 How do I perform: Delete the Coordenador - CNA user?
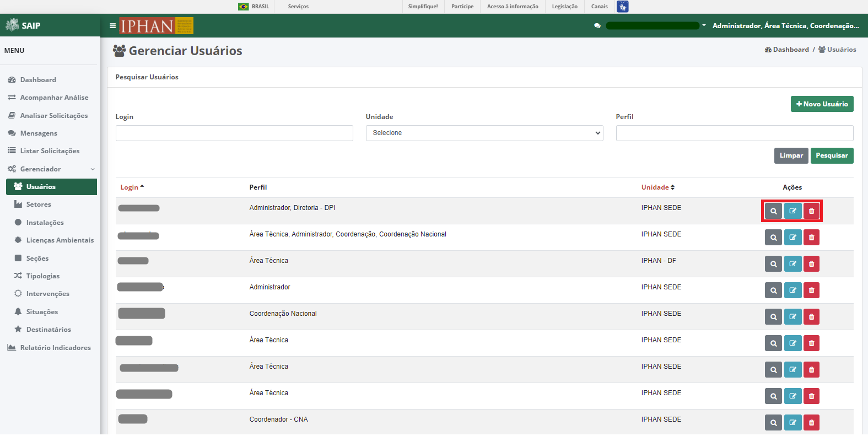click(811, 423)
